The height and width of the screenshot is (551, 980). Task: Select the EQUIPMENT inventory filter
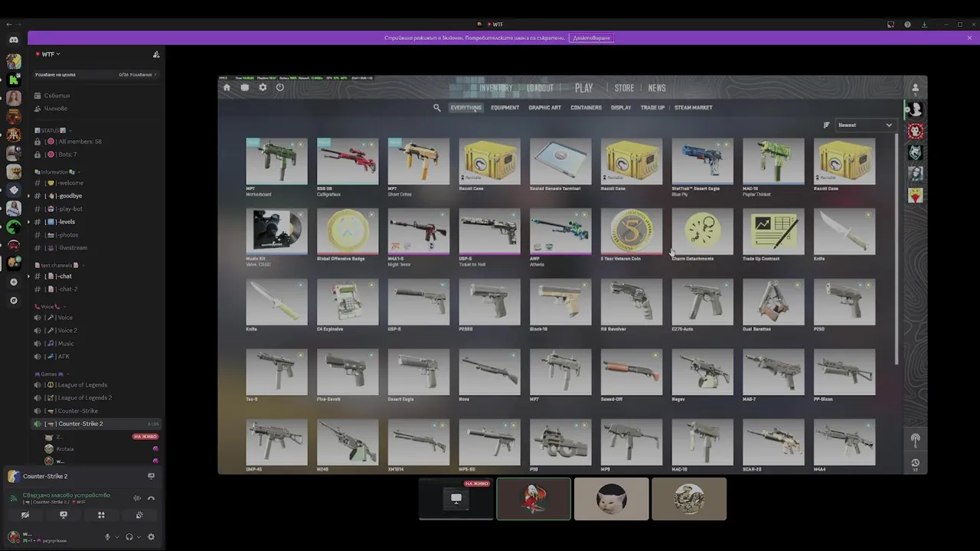tap(505, 108)
